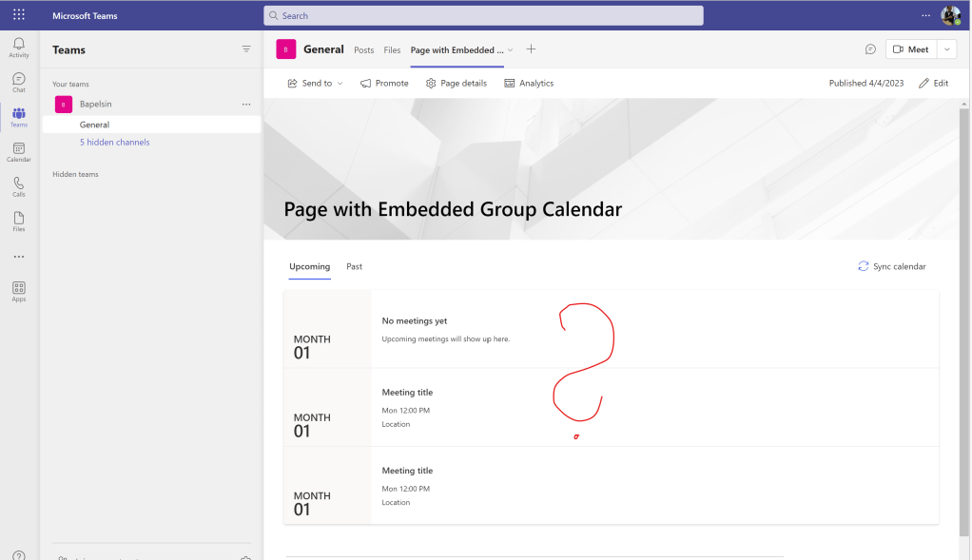The height and width of the screenshot is (560, 972).
Task: Open Page details in toolbar
Action: click(456, 84)
